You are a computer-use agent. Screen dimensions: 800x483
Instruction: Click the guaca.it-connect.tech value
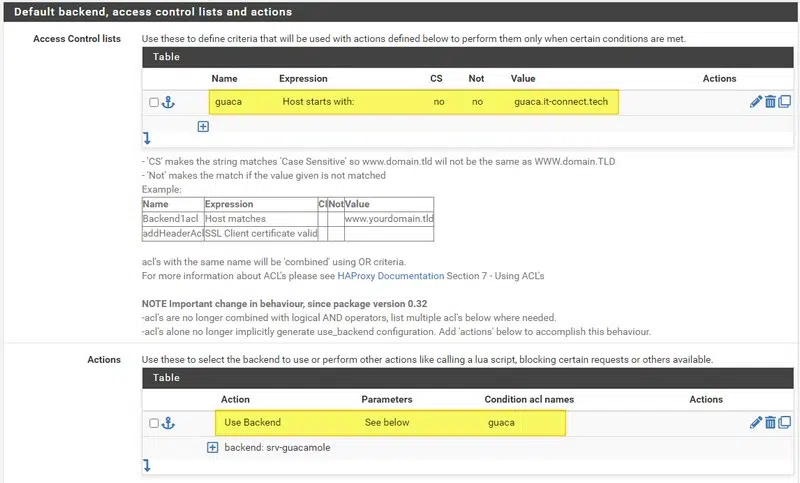(x=561, y=101)
